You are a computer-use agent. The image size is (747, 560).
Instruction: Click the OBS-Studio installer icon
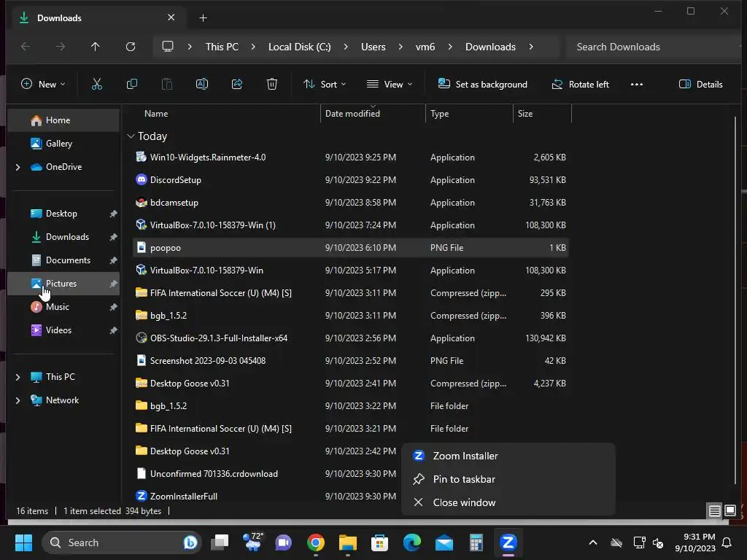[141, 338]
